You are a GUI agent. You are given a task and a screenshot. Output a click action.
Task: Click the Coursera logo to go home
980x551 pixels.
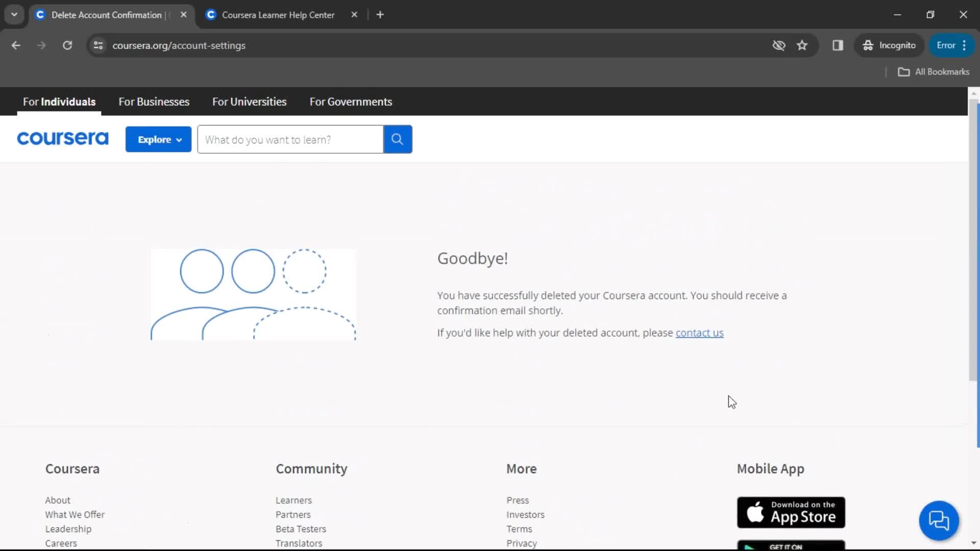click(x=63, y=139)
